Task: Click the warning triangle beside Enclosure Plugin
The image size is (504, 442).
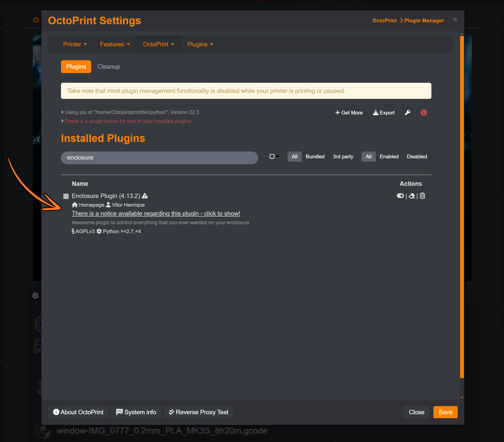Action: [x=145, y=196]
